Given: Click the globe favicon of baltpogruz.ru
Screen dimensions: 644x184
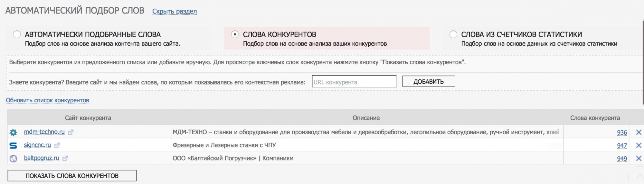Looking at the screenshot, I should [13, 158].
